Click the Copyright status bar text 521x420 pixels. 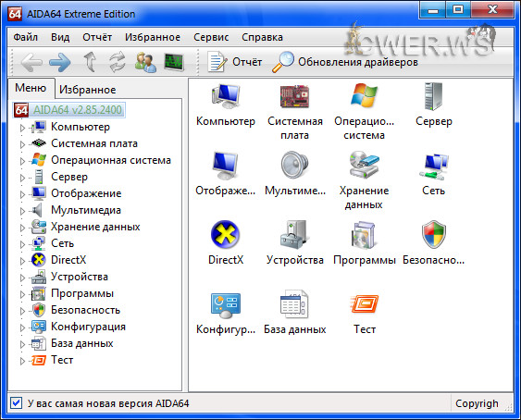click(x=477, y=403)
